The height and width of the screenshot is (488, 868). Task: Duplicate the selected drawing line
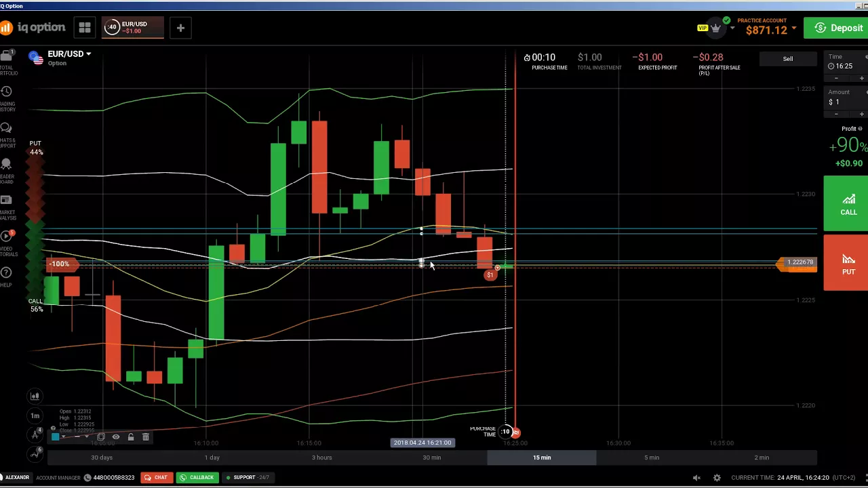100,437
